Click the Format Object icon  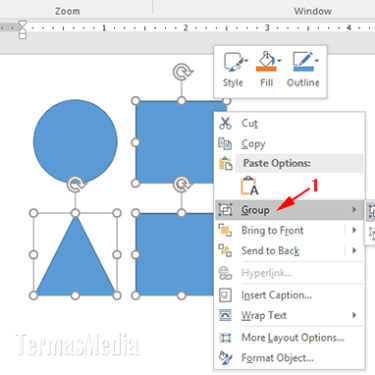pos(225,358)
